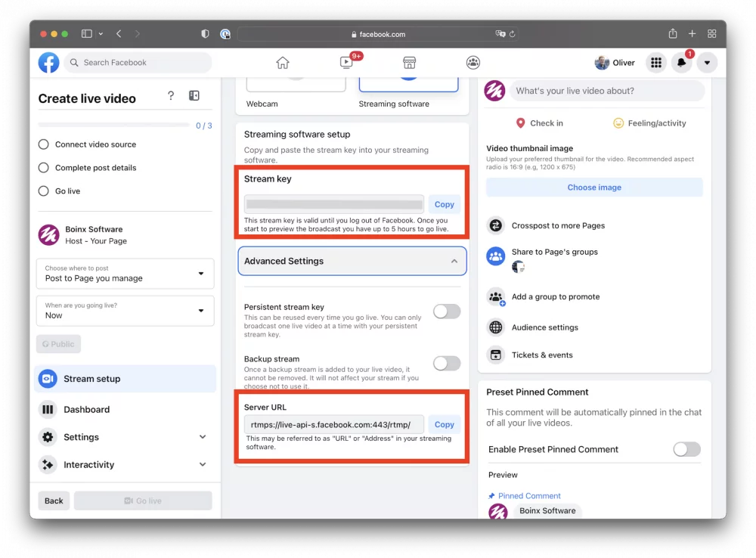The width and height of the screenshot is (756, 558).
Task: Open the Groups icon in top navigation
Action: [473, 63]
